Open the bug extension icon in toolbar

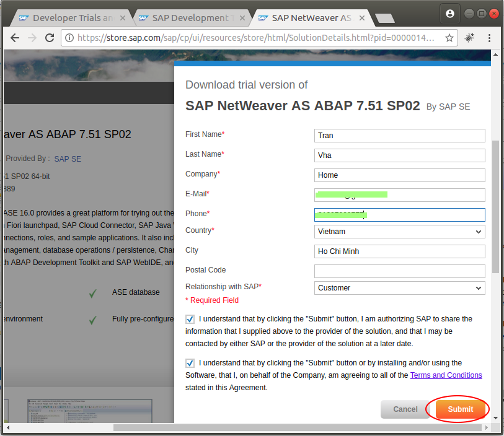tap(469, 38)
